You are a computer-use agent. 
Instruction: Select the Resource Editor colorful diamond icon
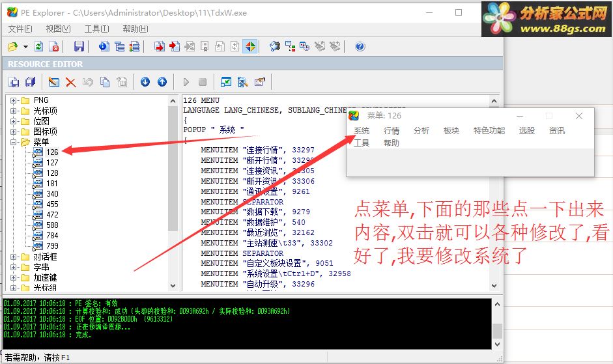click(x=250, y=46)
